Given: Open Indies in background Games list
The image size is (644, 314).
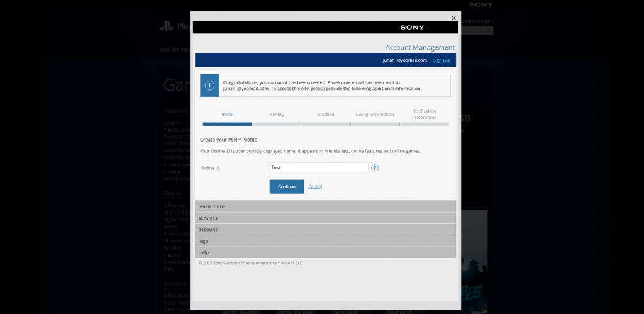Looking at the screenshot, I should 170,227.
